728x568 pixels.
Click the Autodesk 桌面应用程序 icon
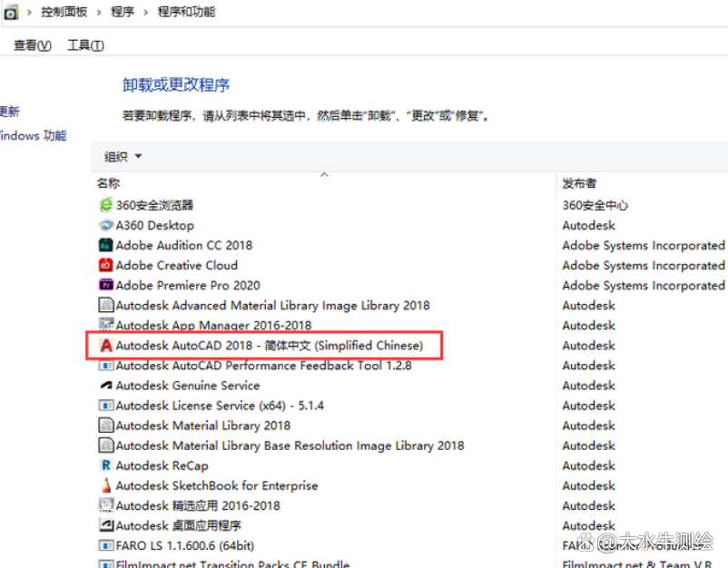pos(106,524)
